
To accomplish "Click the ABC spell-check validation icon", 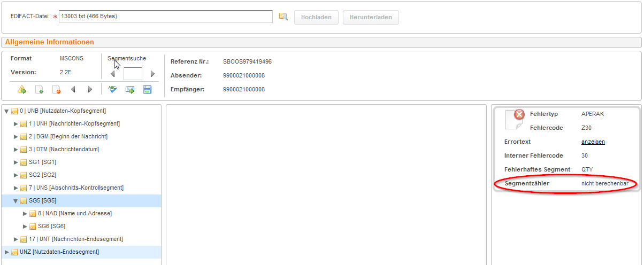I will pyautogui.click(x=112, y=89).
